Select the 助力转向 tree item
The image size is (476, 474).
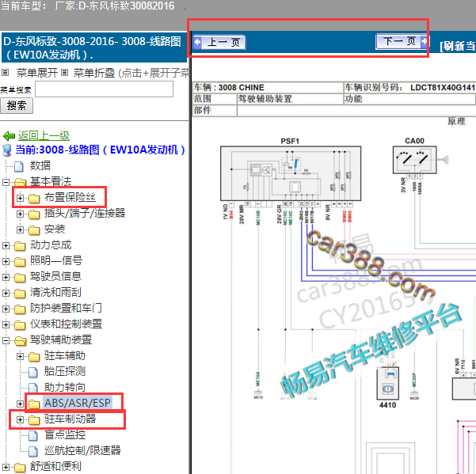pyautogui.click(x=65, y=387)
